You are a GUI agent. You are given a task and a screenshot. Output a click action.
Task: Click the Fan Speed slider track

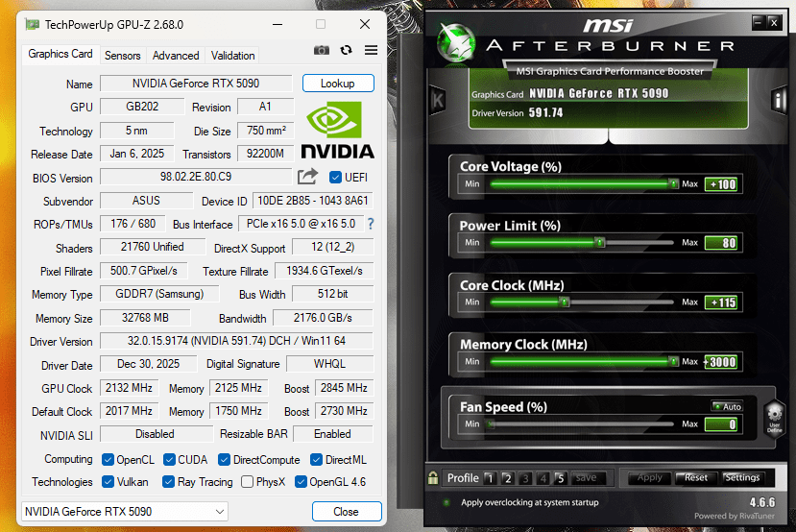(582, 423)
